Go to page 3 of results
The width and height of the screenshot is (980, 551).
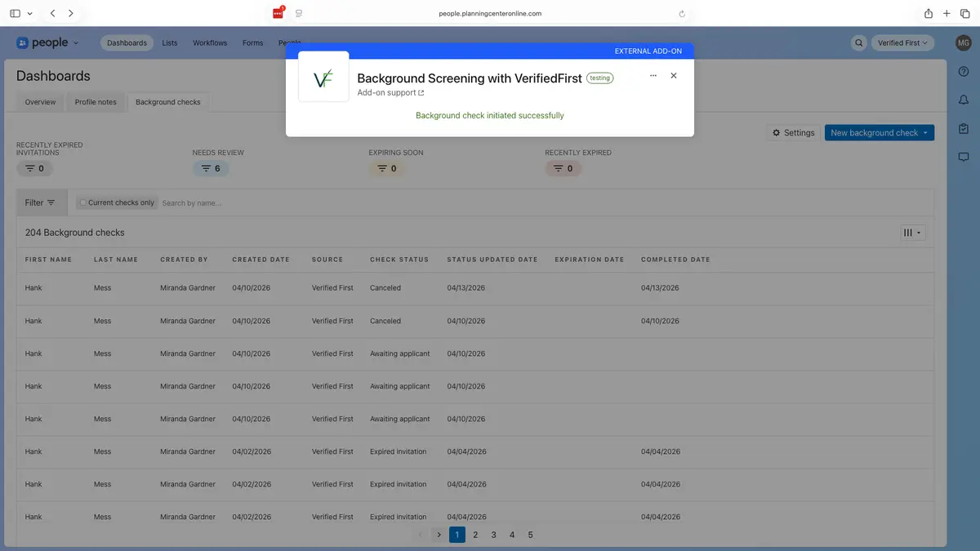tap(494, 535)
